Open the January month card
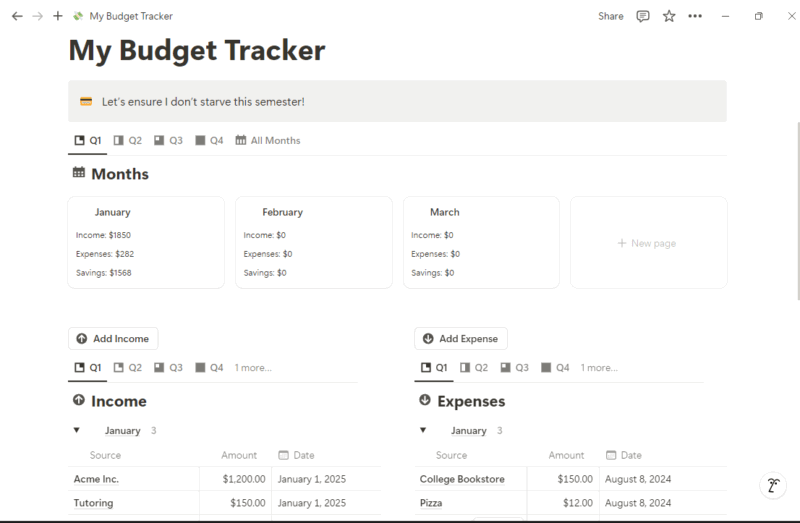800x523 pixels. point(146,243)
